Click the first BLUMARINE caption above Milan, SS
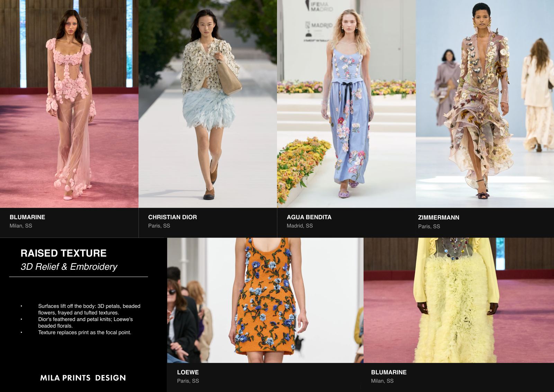The height and width of the screenshot is (392, 554). (x=27, y=217)
